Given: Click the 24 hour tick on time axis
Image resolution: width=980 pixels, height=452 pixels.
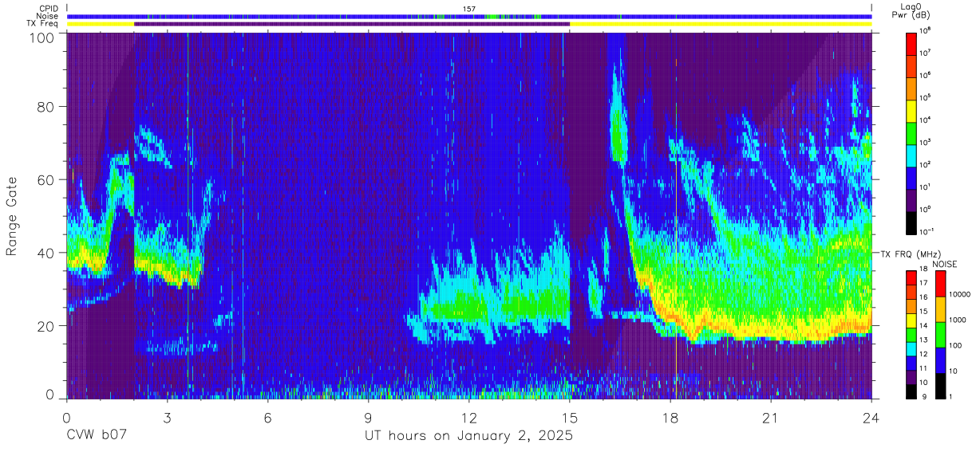Looking at the screenshot, I should point(871,419).
